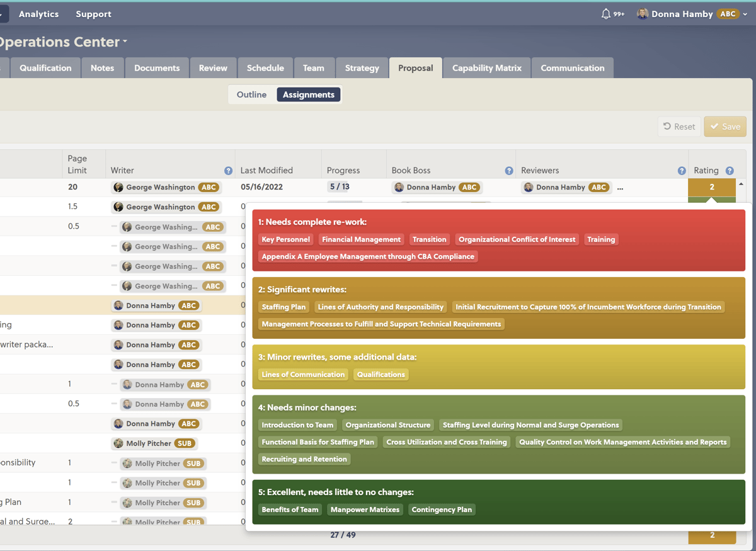Viewport: 756px width, 551px height.
Task: Click Molly Pitcher's avatar with the SUB badge
Action: tap(118, 443)
